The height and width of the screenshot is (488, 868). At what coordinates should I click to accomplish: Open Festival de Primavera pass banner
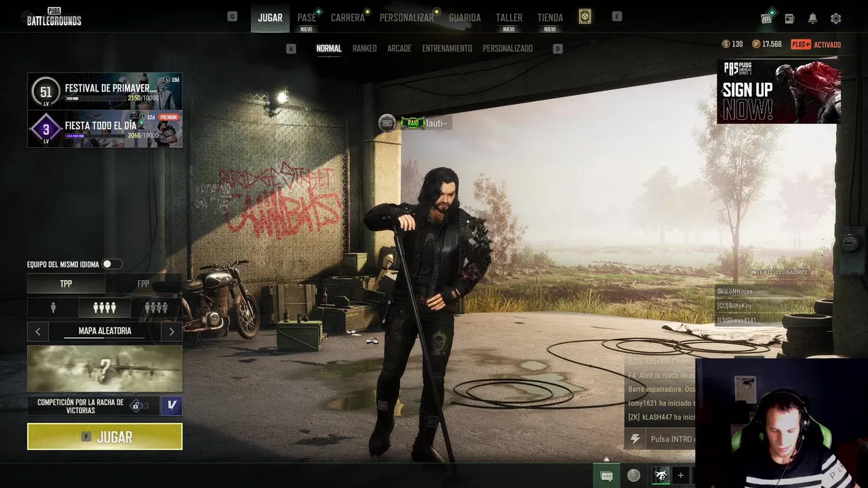coord(104,91)
